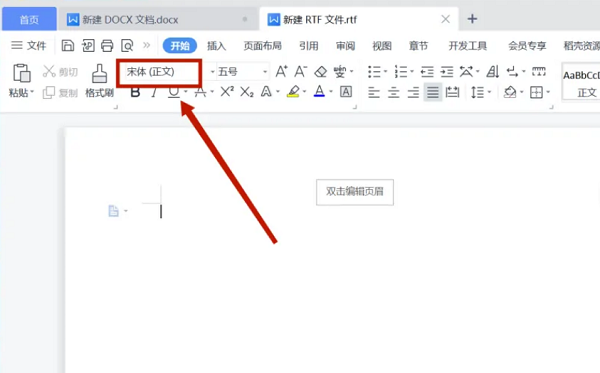Click the Export to PDF icon

tap(88, 46)
